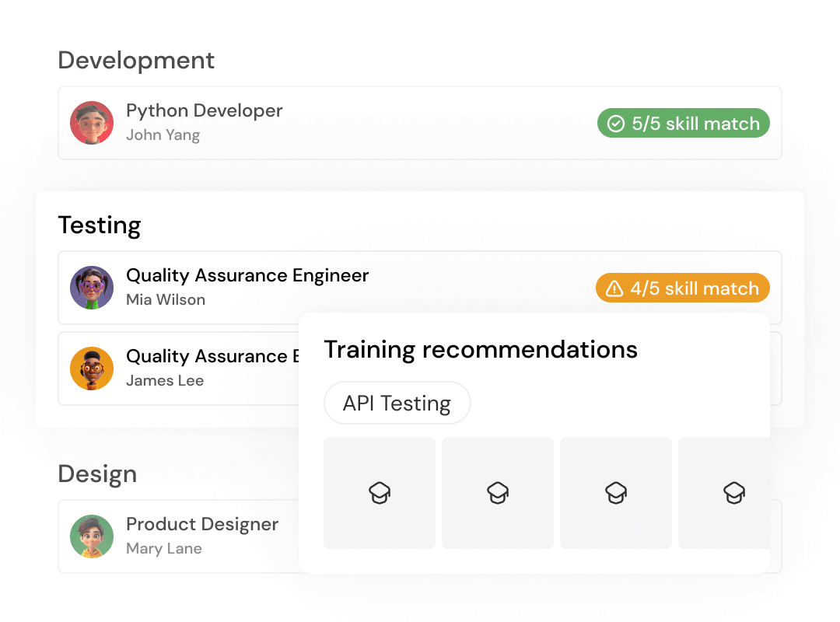Click the Design section heading
This screenshot has height=622, width=840.
click(x=97, y=474)
